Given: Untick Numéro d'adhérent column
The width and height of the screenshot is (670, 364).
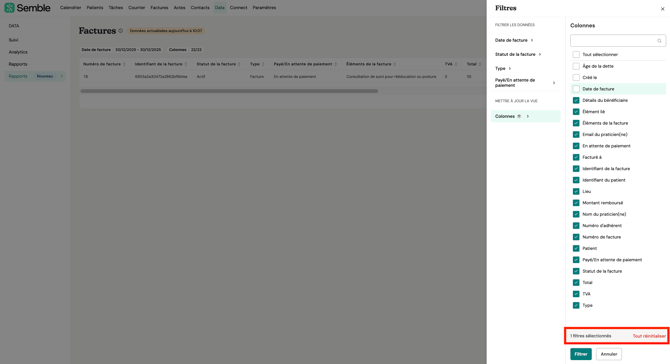Looking at the screenshot, I should (576, 226).
